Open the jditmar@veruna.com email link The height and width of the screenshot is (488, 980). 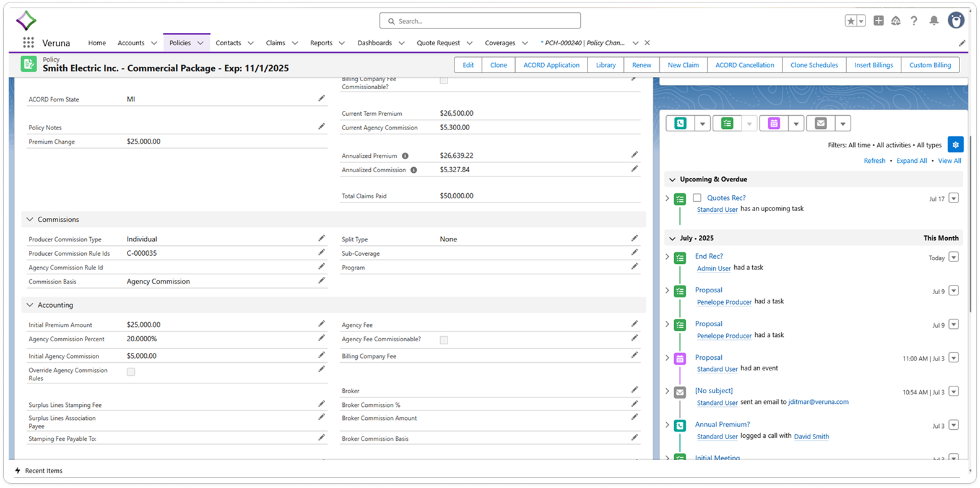818,402
